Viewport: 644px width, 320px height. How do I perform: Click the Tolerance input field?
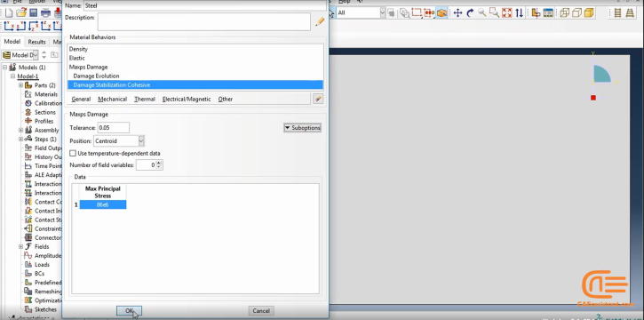coord(114,128)
